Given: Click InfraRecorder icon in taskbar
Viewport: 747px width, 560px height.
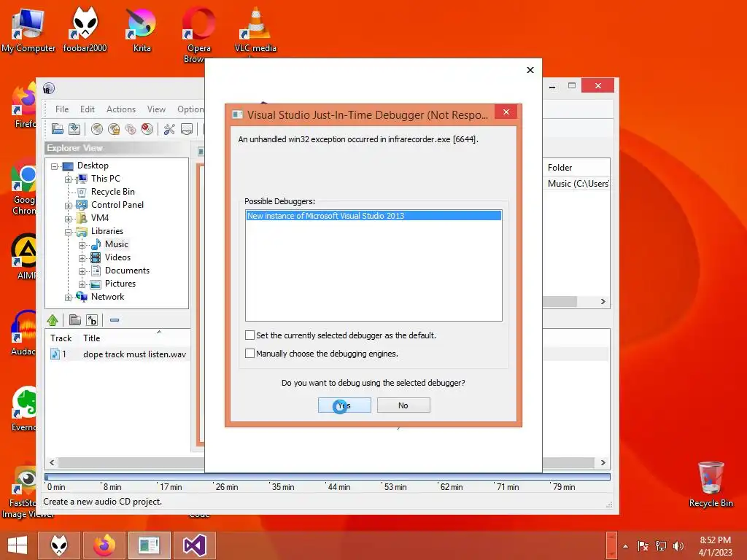Looking at the screenshot, I should (149, 545).
